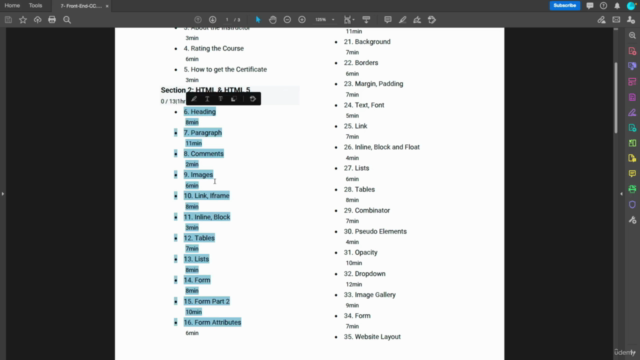Click the '26. Inline, Block and Float' item
This screenshot has width=640, height=360.
382,147
